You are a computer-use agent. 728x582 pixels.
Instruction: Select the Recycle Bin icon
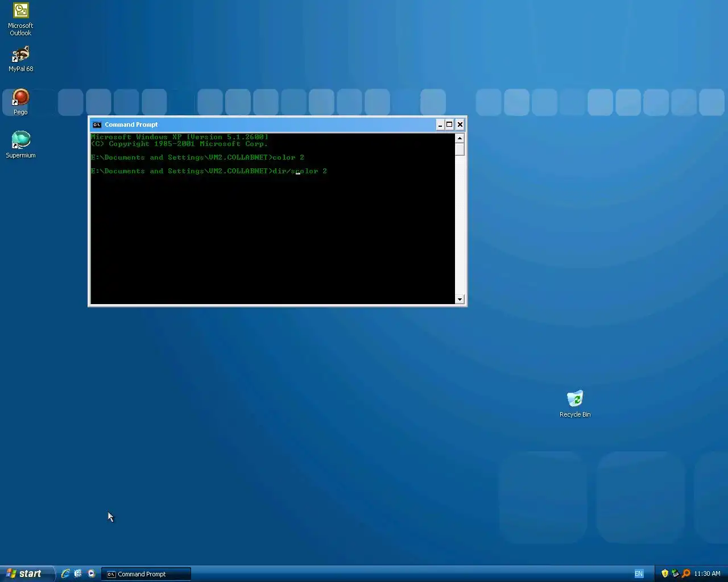coord(575,404)
